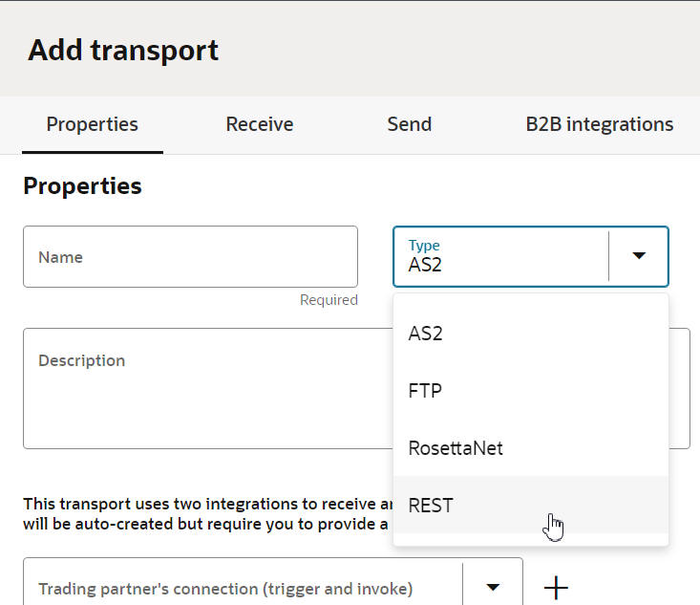This screenshot has width=700, height=605.
Task: Select REST from the Type list
Action: [431, 505]
